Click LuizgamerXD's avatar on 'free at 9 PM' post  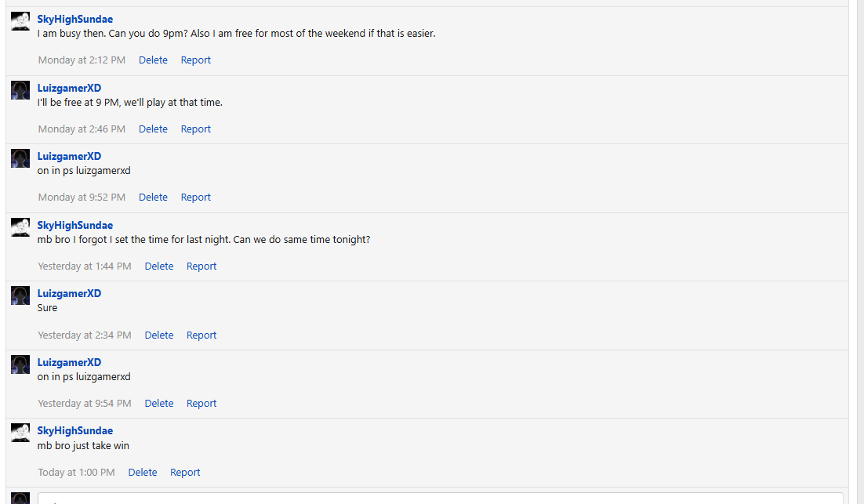point(20,89)
